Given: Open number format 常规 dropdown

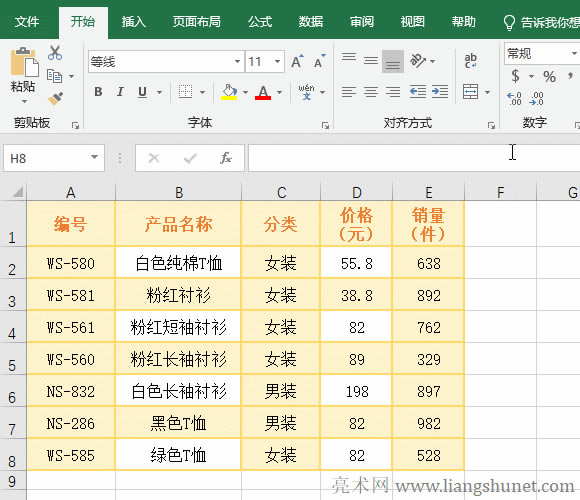Looking at the screenshot, I should [x=574, y=54].
